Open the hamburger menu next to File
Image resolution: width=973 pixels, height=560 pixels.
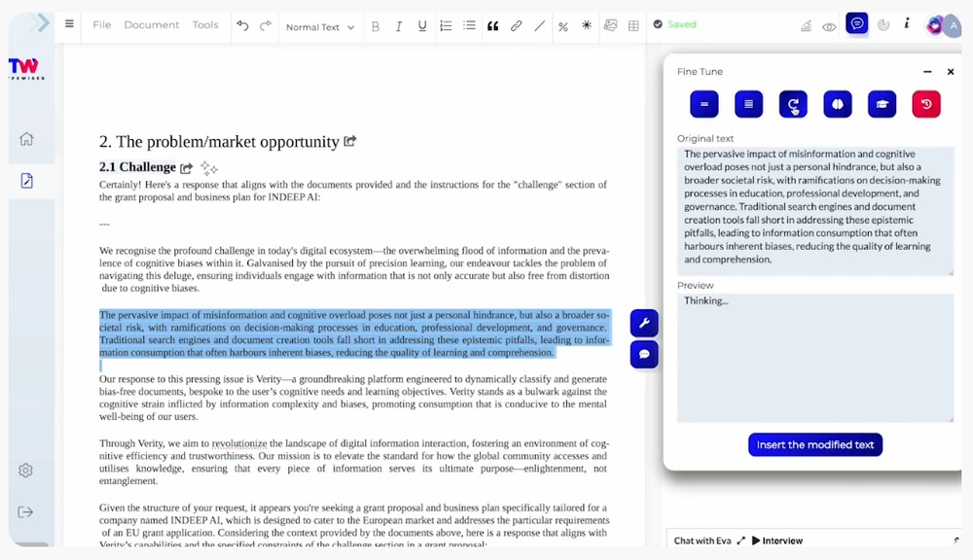coord(68,25)
